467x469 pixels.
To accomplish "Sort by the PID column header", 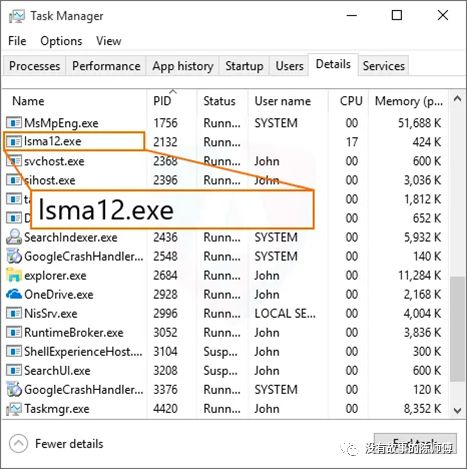I will pyautogui.click(x=162, y=101).
